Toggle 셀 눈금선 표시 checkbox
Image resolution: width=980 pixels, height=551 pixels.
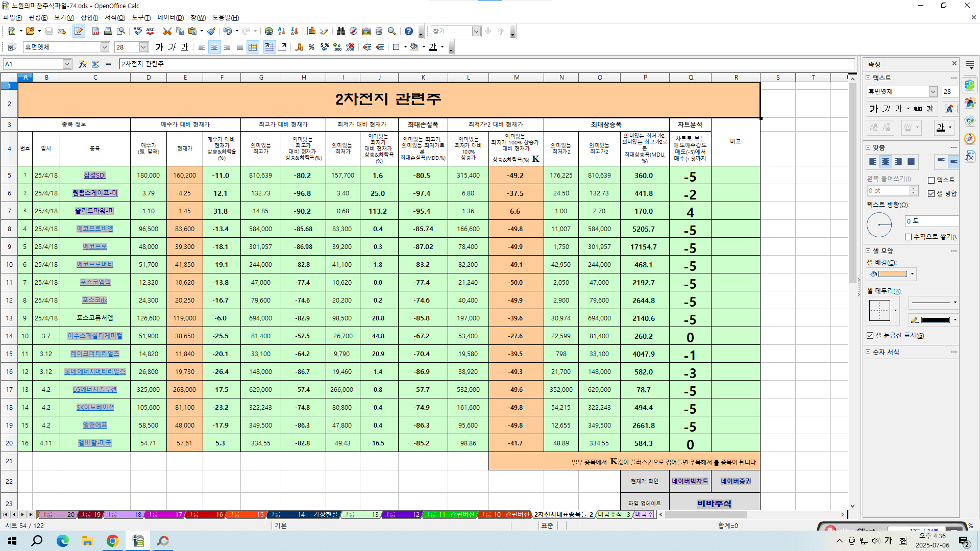(870, 335)
